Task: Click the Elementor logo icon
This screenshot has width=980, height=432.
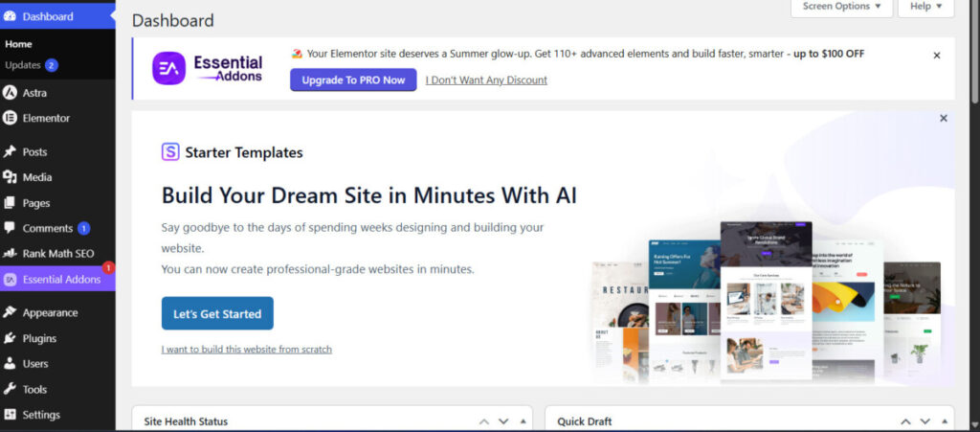Action: tap(10, 118)
